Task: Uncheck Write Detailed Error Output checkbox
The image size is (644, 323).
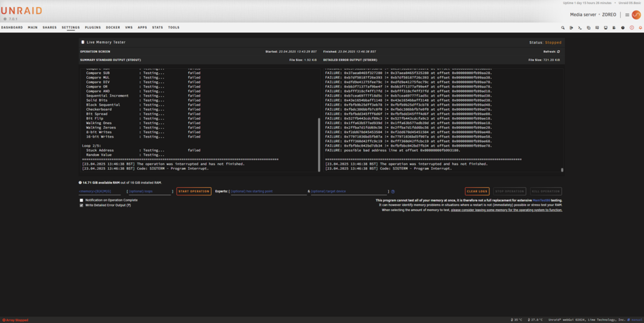Action: (81, 205)
